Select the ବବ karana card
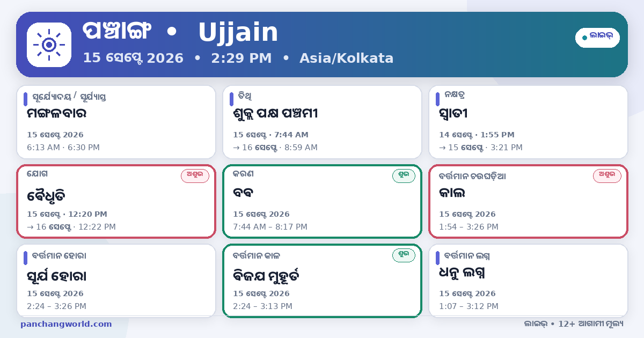This screenshot has height=338, width=644. (322, 201)
